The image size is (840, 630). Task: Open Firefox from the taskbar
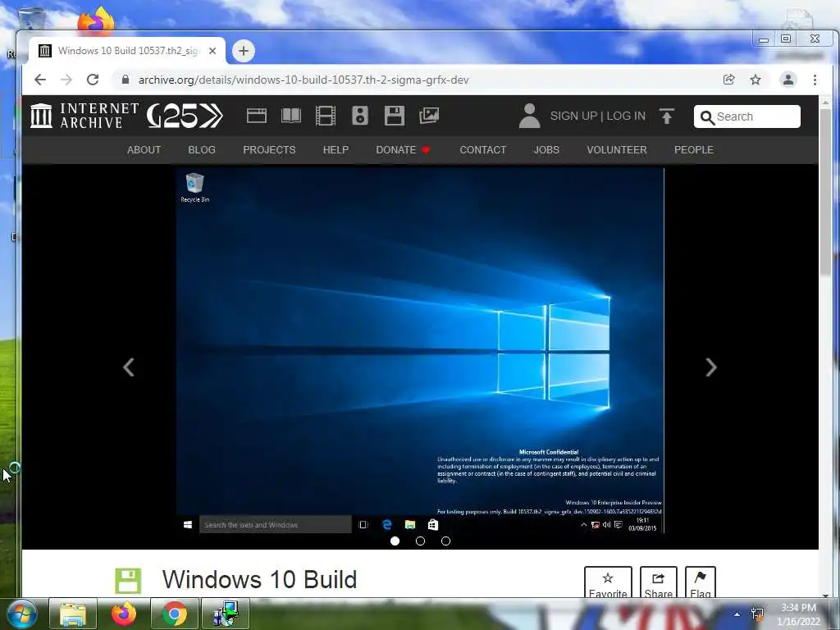pos(124,614)
